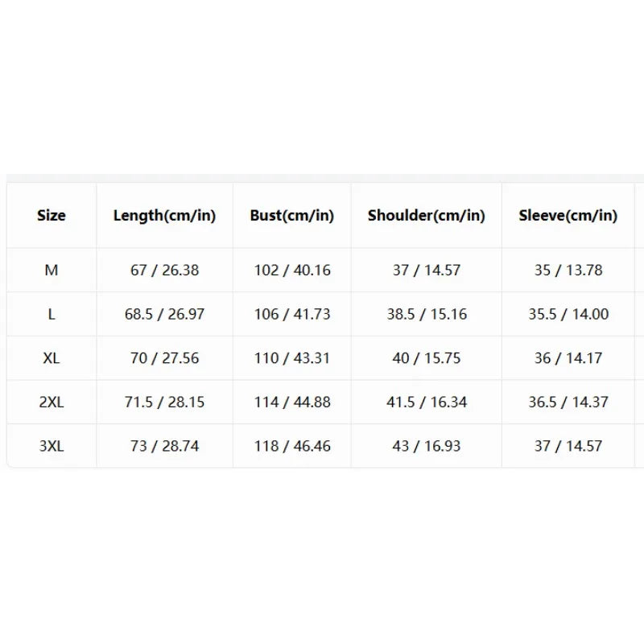Click the Size column header
Viewport: 644px width, 644px height.
pyautogui.click(x=52, y=215)
